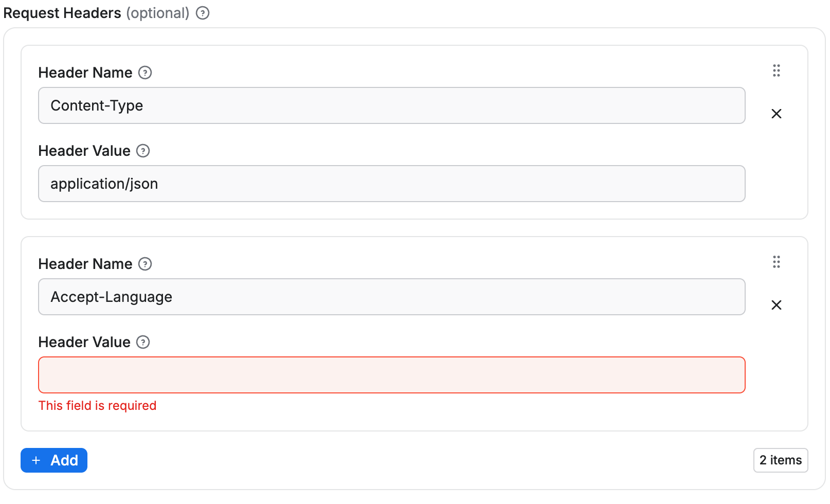This screenshot has height=504, width=830.
Task: Click the plus icon inside the Add button
Action: pyautogui.click(x=35, y=460)
